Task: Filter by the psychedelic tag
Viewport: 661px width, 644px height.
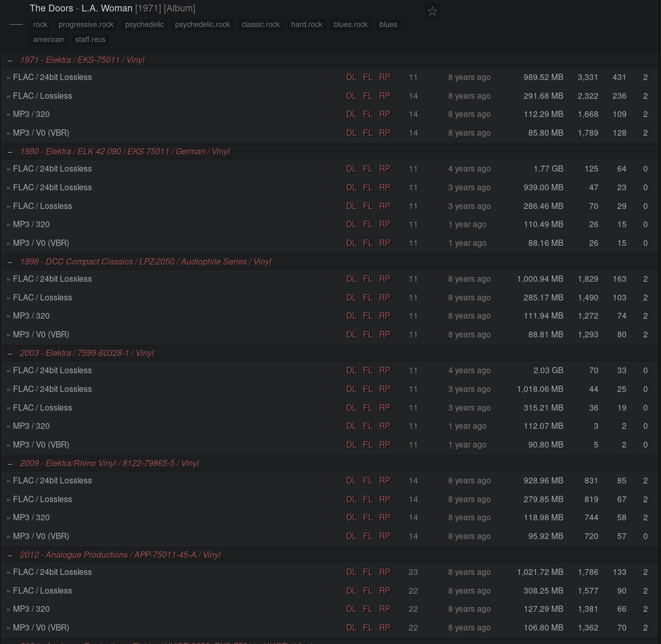Action: coord(144,24)
